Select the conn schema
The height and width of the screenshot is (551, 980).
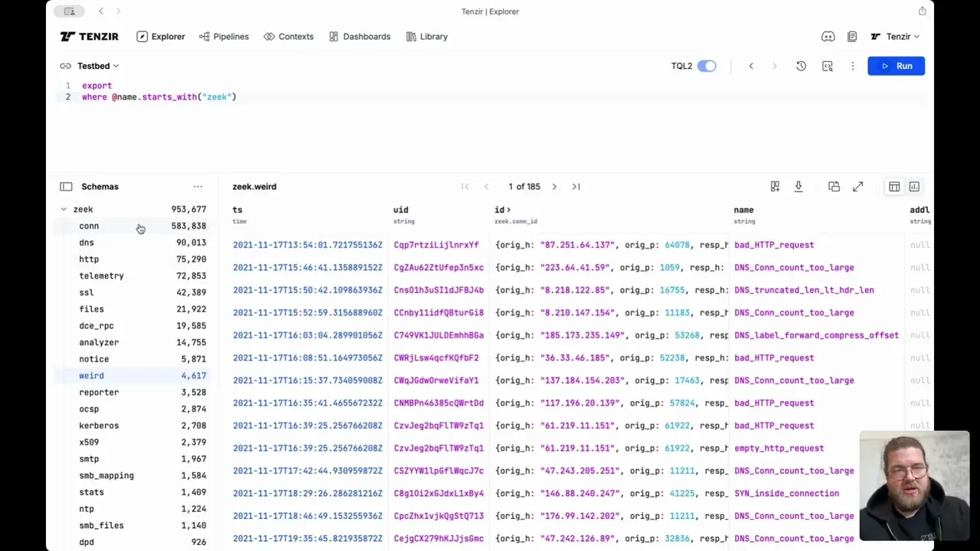point(133,226)
